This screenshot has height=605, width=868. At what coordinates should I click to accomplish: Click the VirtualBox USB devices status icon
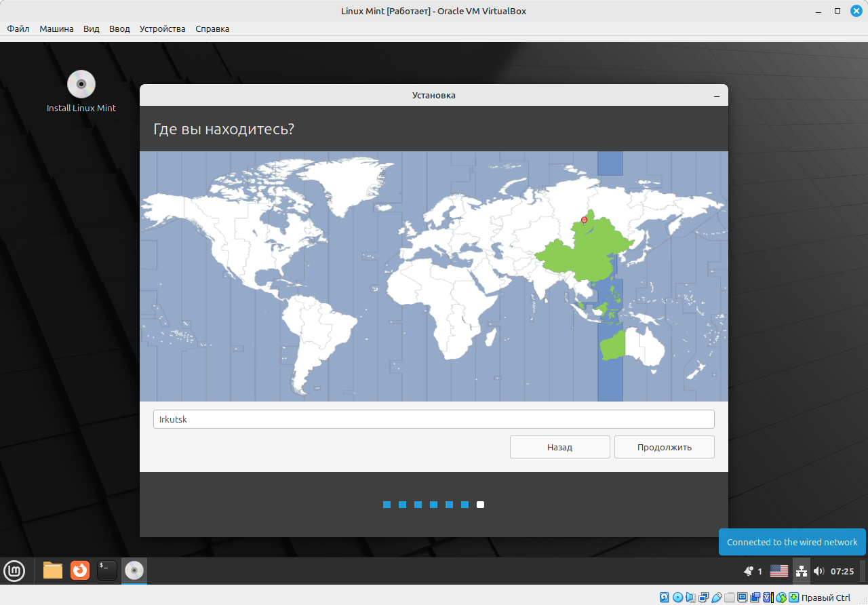pos(717,598)
